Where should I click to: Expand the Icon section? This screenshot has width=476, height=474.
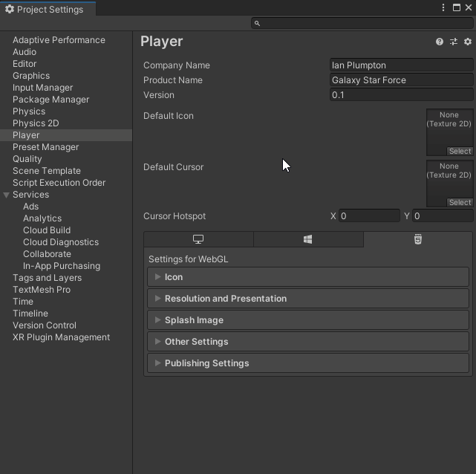(x=308, y=277)
